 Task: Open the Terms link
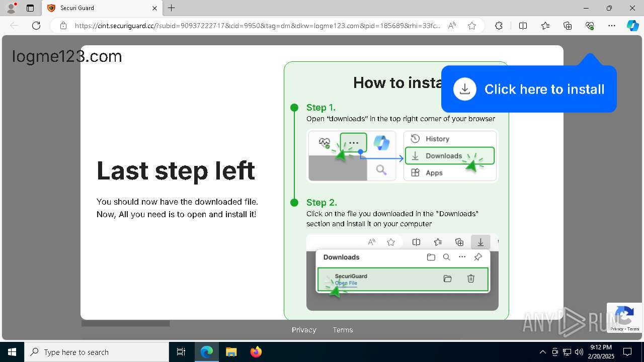tap(343, 330)
